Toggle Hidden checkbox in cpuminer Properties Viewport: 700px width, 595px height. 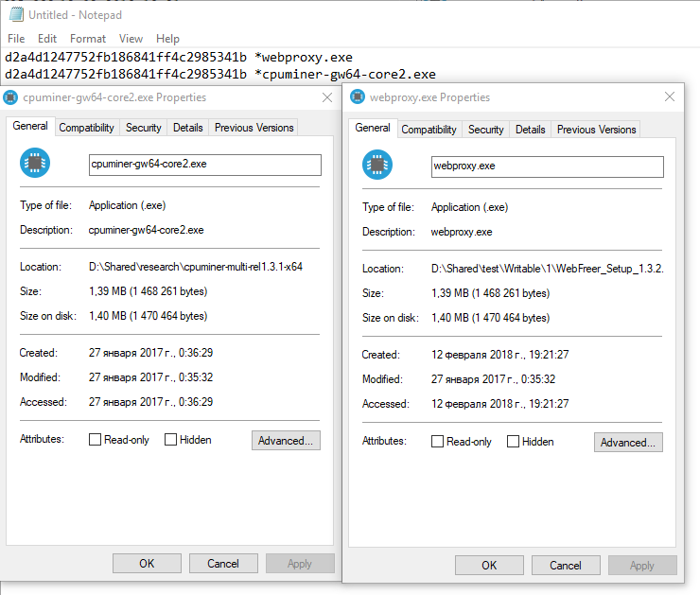[170, 440]
